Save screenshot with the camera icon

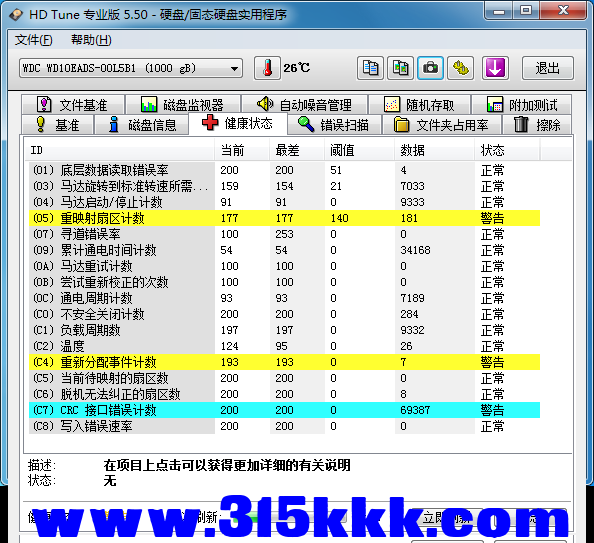(x=430, y=68)
